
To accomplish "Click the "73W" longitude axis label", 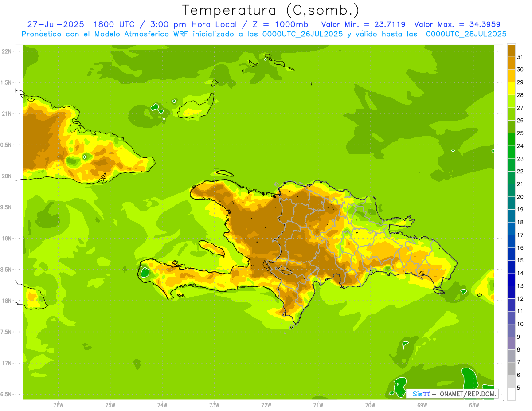I will tap(214, 405).
